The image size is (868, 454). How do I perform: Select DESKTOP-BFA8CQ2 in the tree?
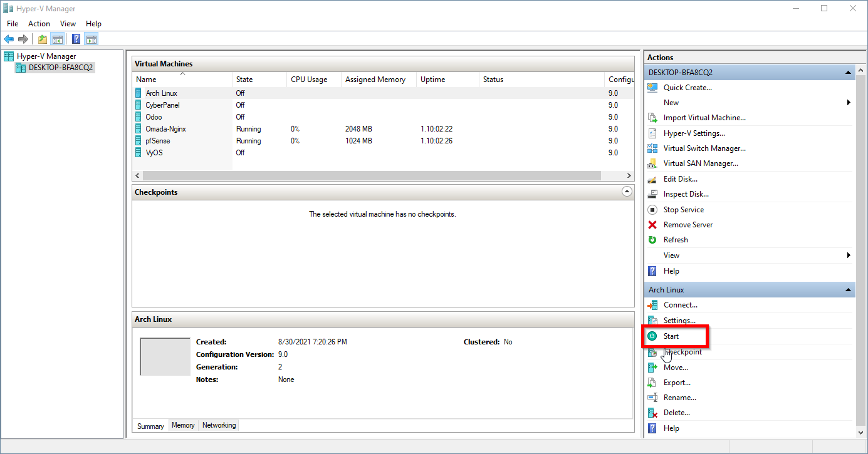point(60,68)
